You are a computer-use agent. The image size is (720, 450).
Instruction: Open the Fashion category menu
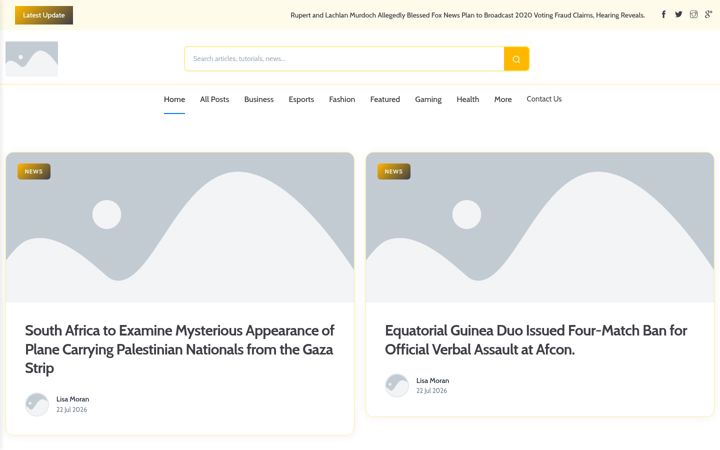pyautogui.click(x=342, y=99)
